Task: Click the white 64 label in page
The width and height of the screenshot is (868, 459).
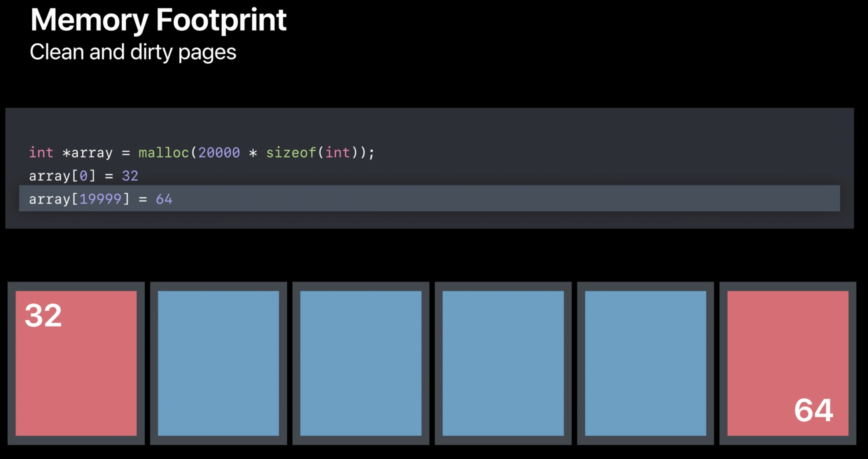Action: click(x=814, y=410)
